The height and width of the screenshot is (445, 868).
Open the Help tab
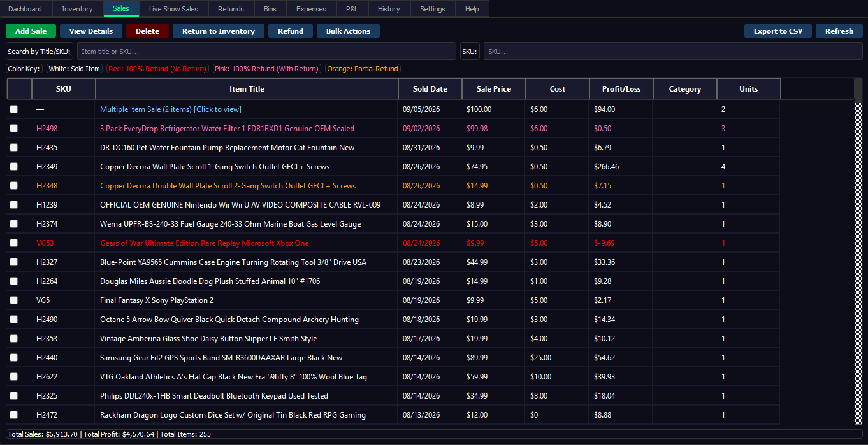coord(472,9)
